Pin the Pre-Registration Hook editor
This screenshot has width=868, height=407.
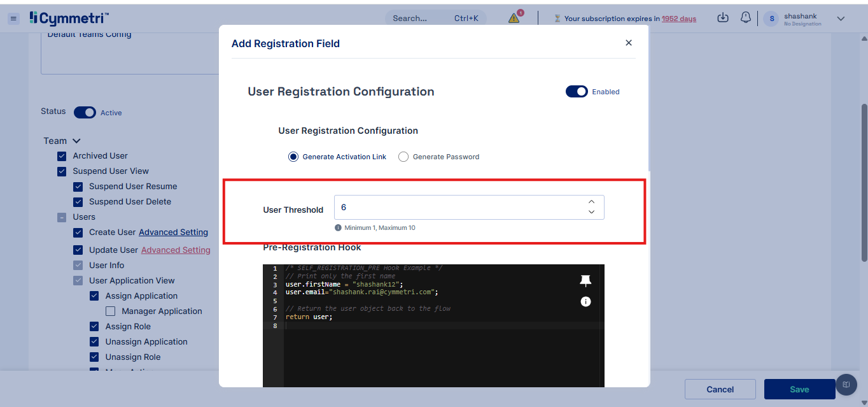pyautogui.click(x=585, y=281)
